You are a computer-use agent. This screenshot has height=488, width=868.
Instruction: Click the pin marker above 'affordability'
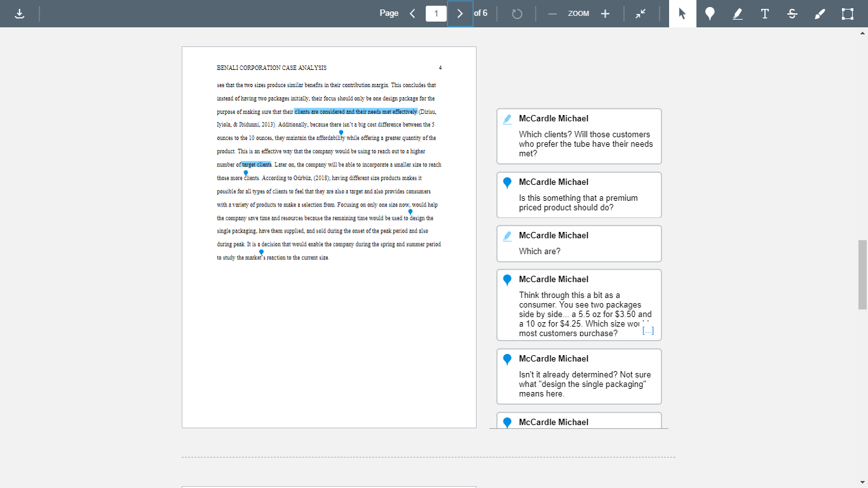pyautogui.click(x=341, y=133)
